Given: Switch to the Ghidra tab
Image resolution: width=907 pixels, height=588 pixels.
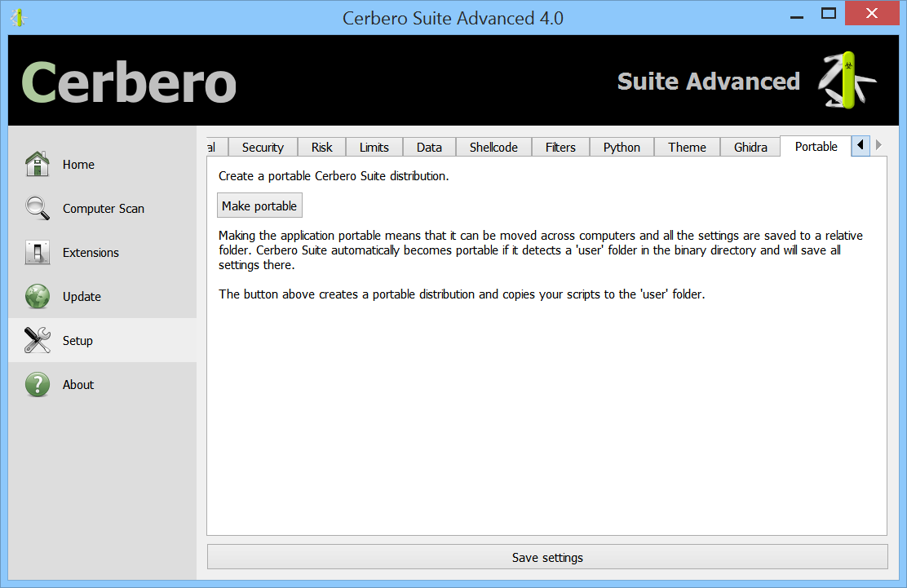Looking at the screenshot, I should coord(750,148).
